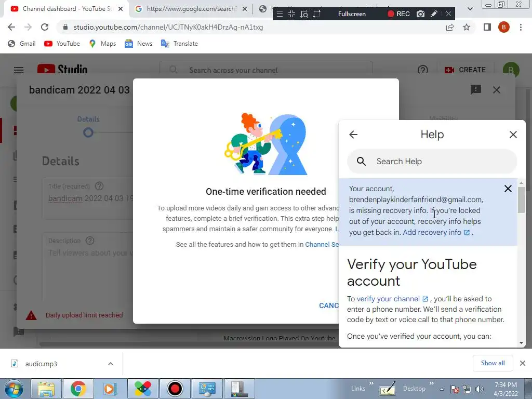
Task: Click the system tray volume icon
Action: point(480,389)
